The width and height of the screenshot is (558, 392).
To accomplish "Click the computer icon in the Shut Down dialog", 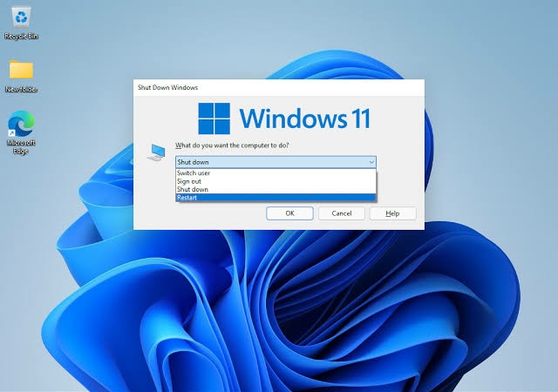I will coord(156,152).
